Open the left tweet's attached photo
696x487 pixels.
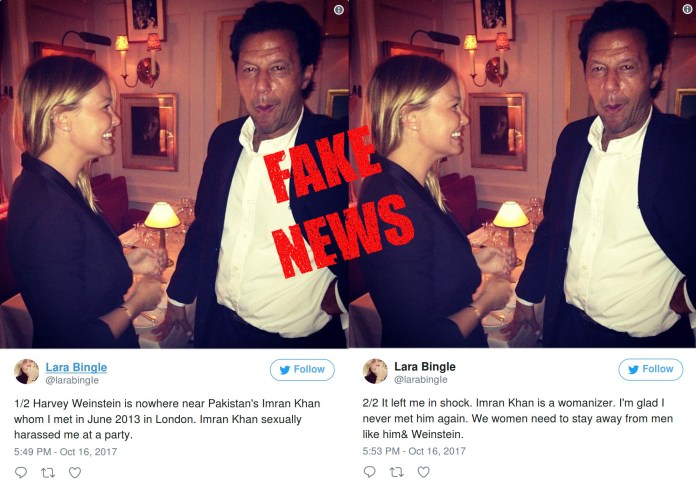[x=174, y=174]
